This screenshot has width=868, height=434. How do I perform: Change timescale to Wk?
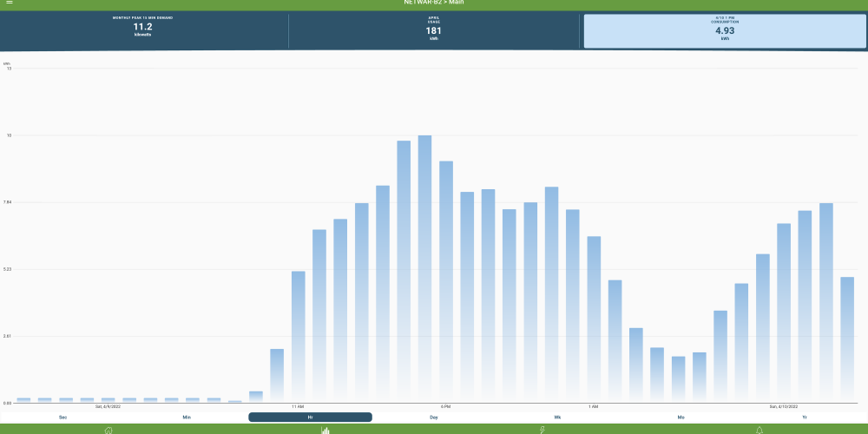pyautogui.click(x=557, y=418)
